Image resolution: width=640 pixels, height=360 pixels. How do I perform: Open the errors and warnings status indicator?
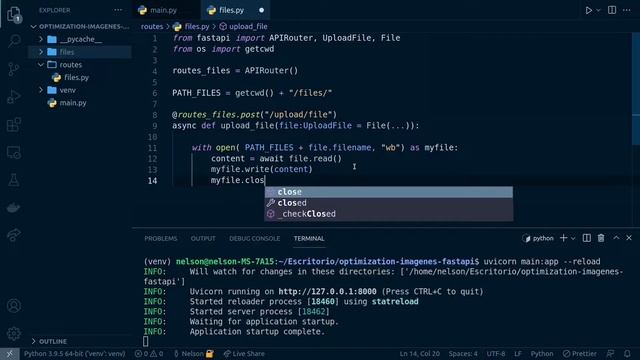[149, 354]
